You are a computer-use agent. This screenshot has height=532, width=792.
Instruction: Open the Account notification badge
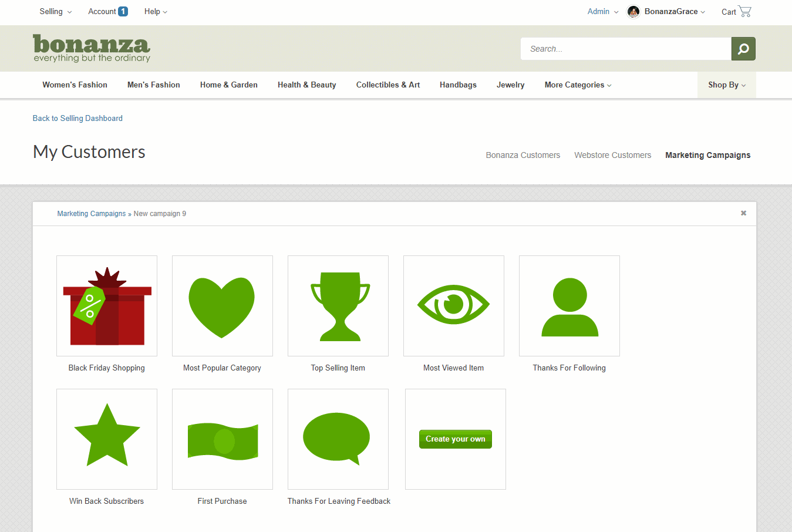123,11
